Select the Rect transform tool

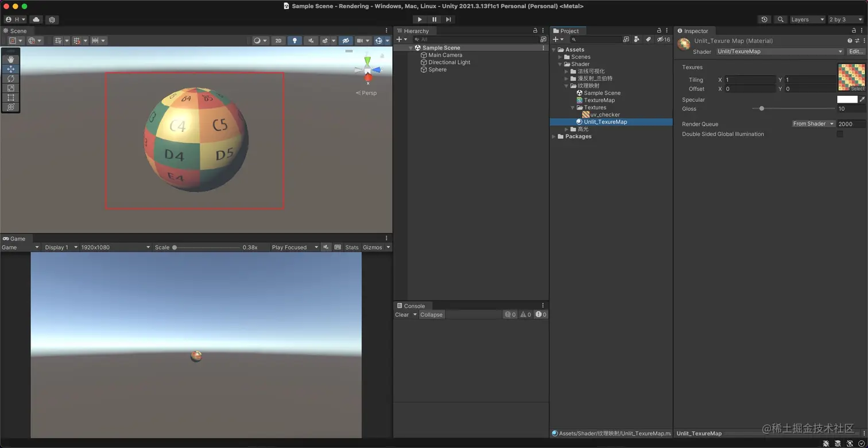[x=11, y=98]
